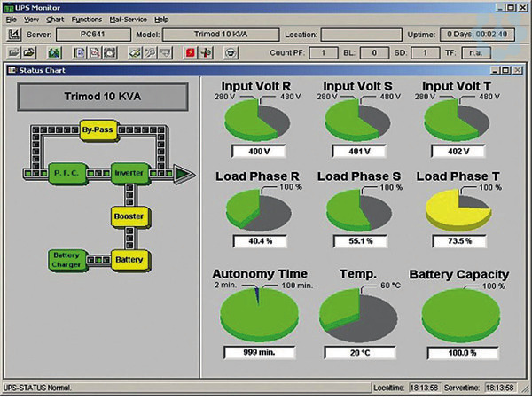Click the chart icon left of Server field
This screenshot has height=400, width=532.
[x=14, y=35]
